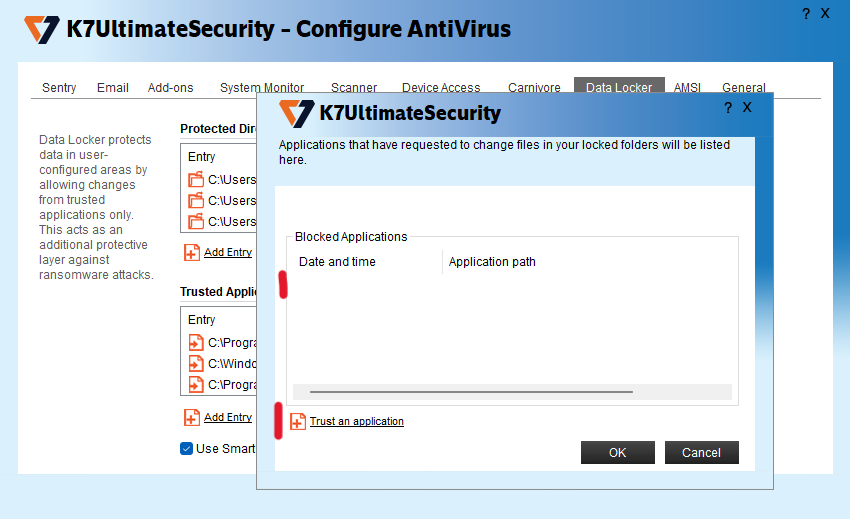Click the Add Entry link under Trusted Applications
Viewport: 850px width, 519px height.
coord(228,417)
